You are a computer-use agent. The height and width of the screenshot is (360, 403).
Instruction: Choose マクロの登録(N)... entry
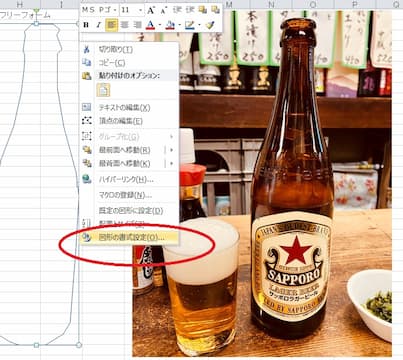(x=125, y=195)
